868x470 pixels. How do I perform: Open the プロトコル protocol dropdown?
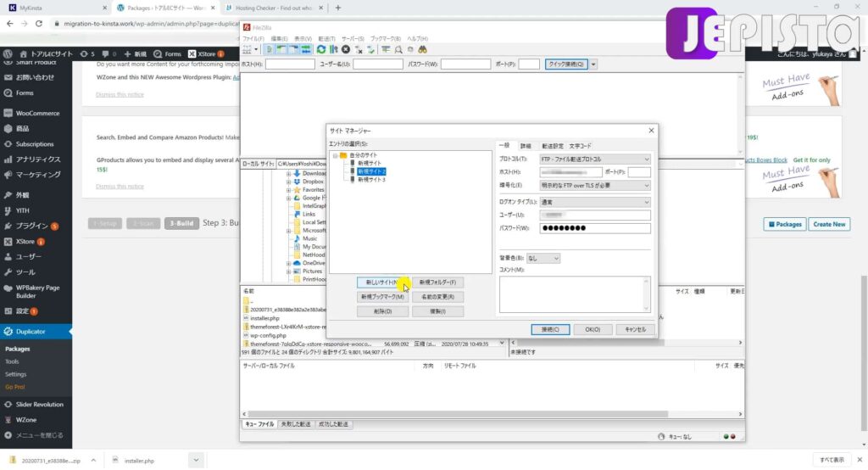point(595,159)
